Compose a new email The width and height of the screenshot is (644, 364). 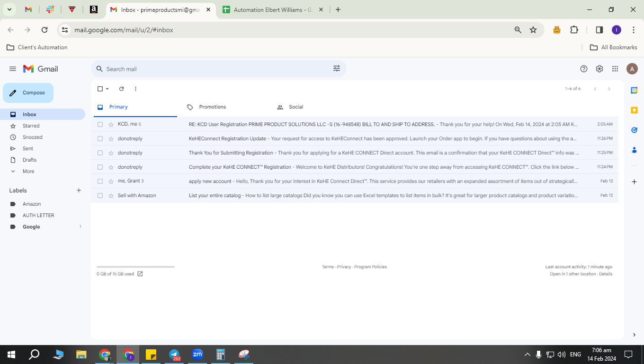[x=28, y=93]
